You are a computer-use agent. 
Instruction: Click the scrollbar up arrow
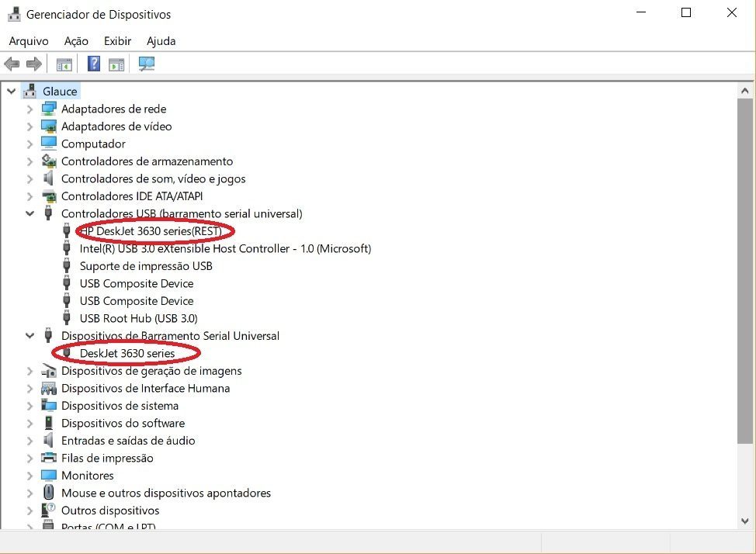(745, 91)
